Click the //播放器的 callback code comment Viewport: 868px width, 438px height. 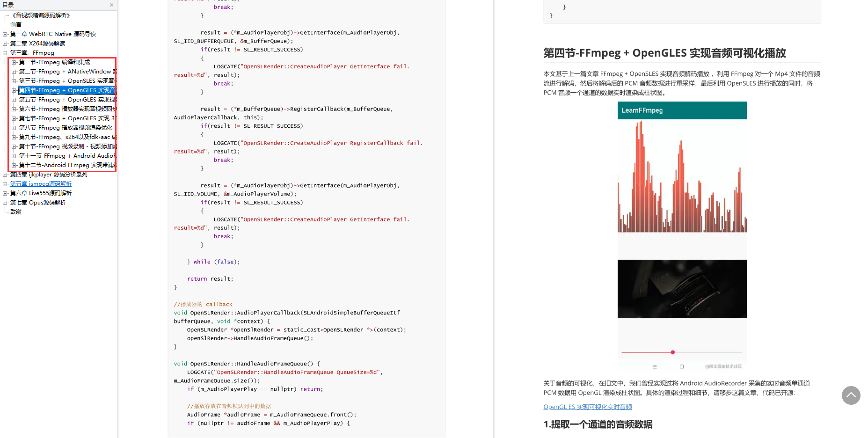[x=203, y=304]
